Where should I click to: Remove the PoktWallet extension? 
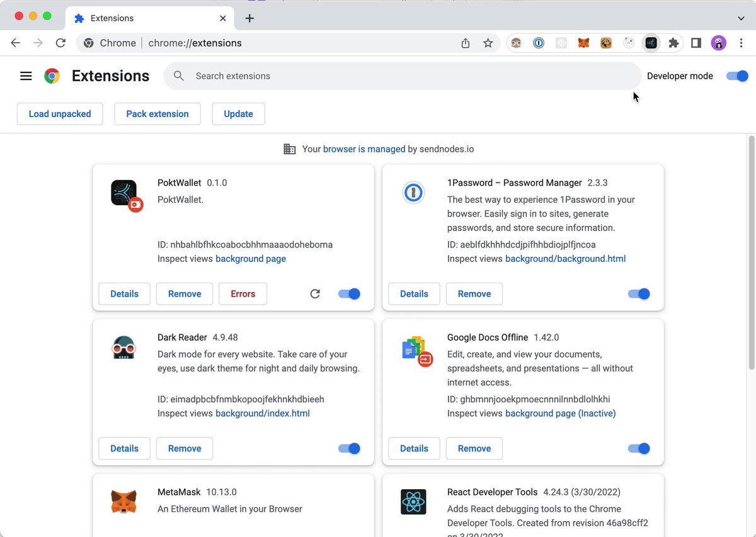coord(185,294)
